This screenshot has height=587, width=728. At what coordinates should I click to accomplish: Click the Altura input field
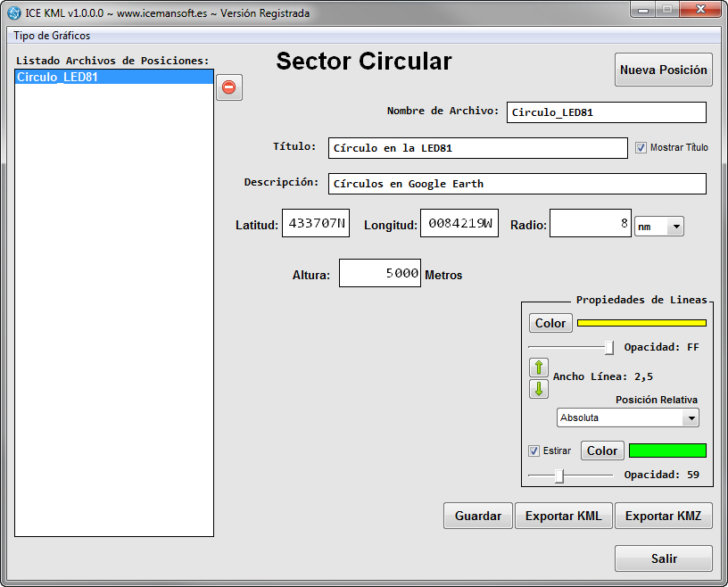pyautogui.click(x=379, y=274)
